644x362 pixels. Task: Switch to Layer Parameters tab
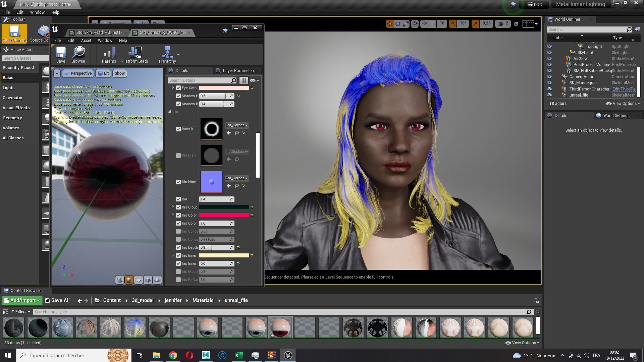tap(237, 71)
